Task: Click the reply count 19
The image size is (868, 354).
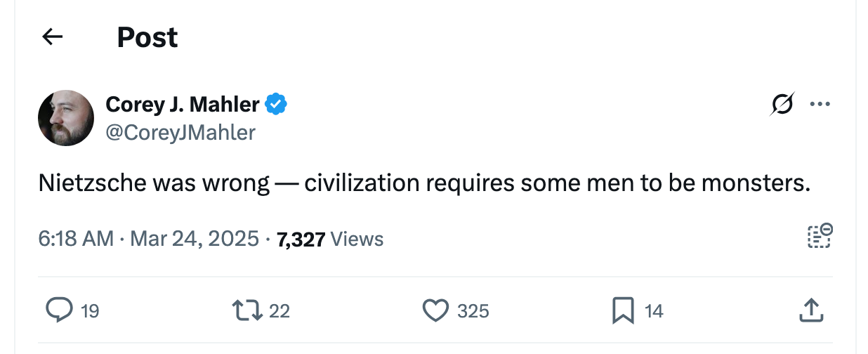Action: [x=90, y=310]
